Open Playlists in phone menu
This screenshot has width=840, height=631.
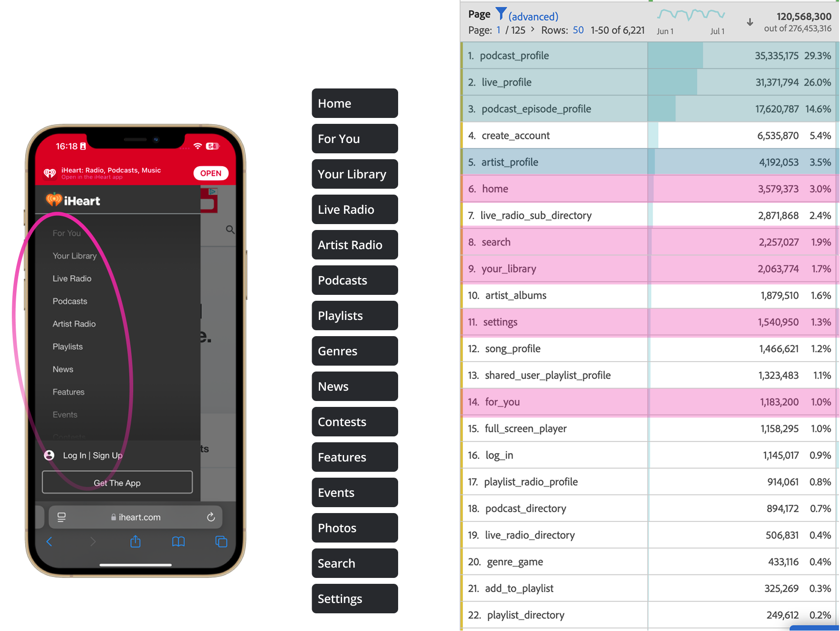(x=68, y=346)
